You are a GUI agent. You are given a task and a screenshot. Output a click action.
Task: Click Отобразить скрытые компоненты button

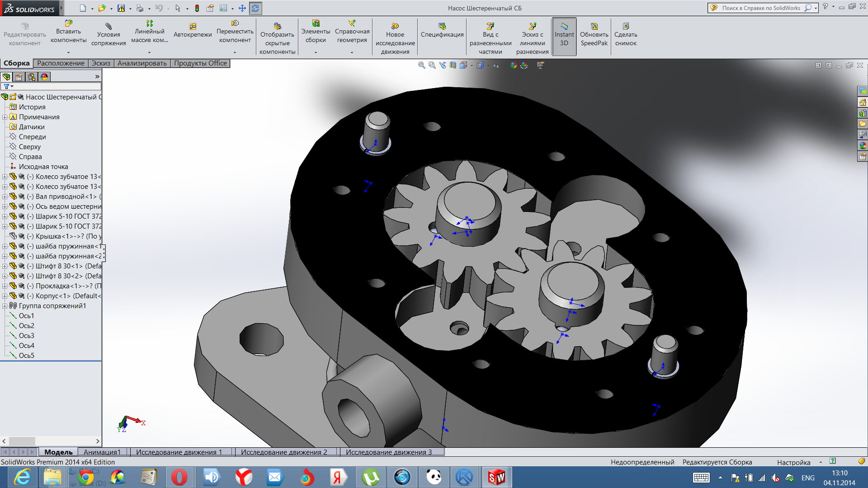[278, 38]
